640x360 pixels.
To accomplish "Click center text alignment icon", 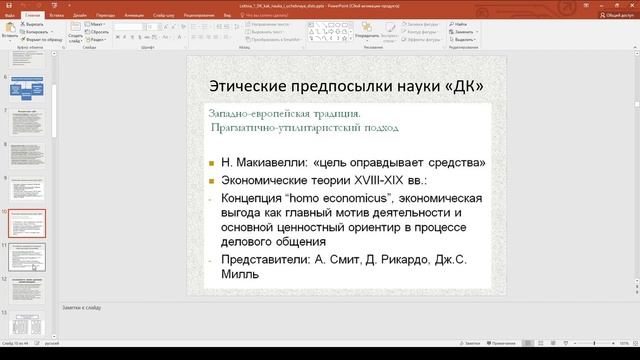I will [202, 37].
